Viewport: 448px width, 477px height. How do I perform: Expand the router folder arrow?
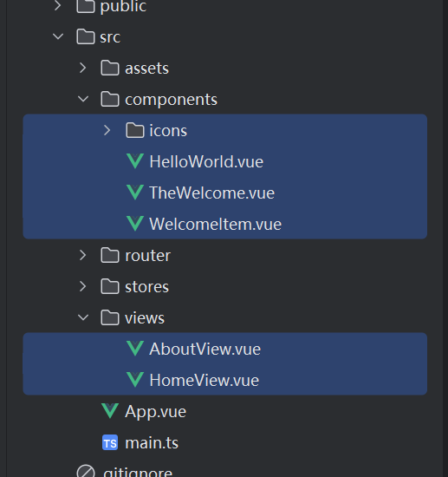pos(82,255)
